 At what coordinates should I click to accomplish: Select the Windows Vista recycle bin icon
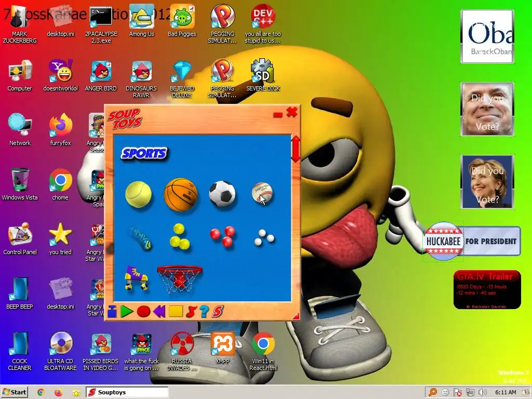(20, 184)
